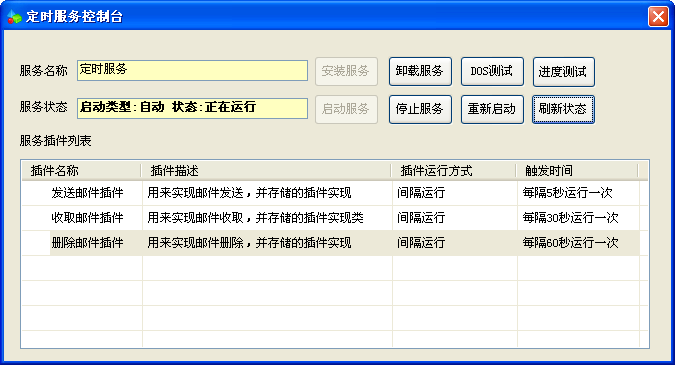Click the disabled 安装服务 button

pyautogui.click(x=346, y=71)
